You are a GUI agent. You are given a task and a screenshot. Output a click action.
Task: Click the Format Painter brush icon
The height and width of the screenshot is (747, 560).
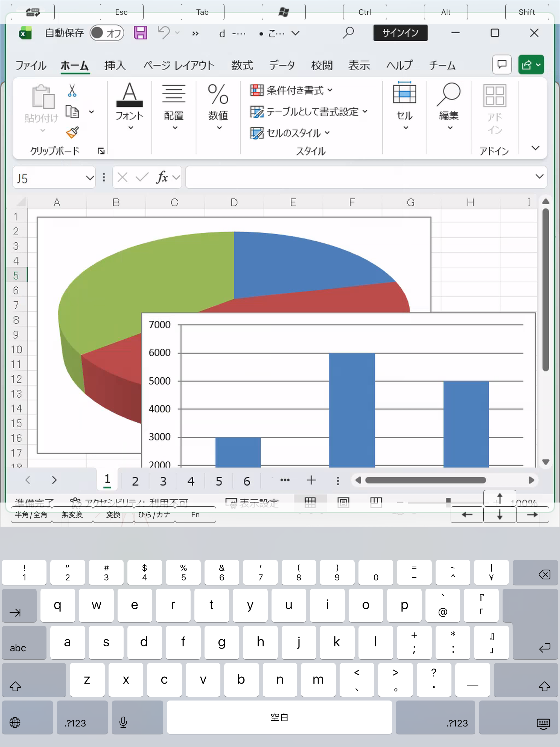72,132
